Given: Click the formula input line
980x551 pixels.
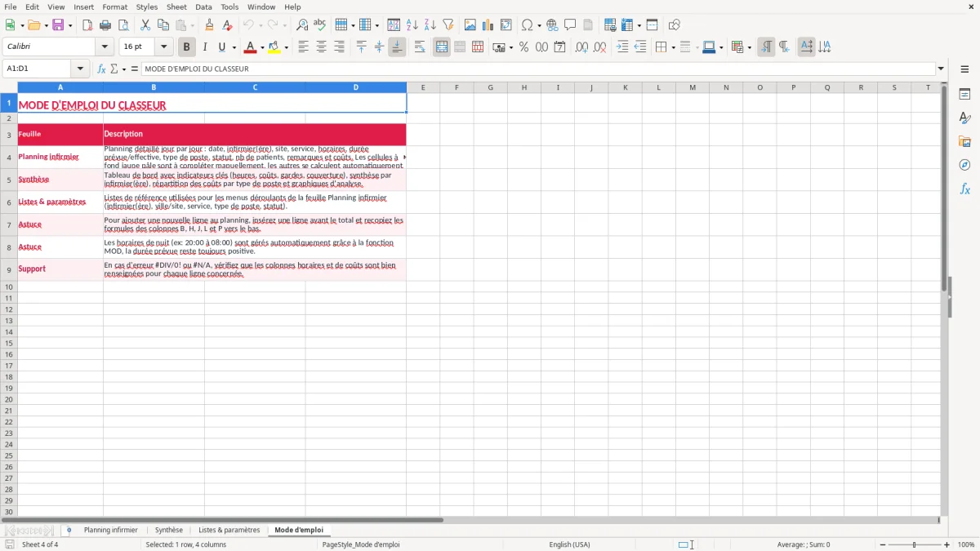Looking at the screenshot, I should pyautogui.click(x=537, y=69).
